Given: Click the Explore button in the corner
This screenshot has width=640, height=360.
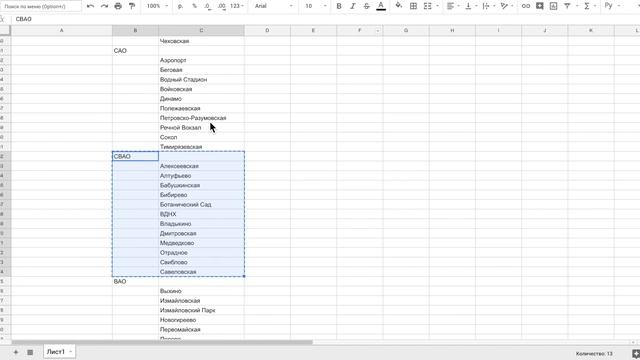Looking at the screenshot, I should click(635, 353).
